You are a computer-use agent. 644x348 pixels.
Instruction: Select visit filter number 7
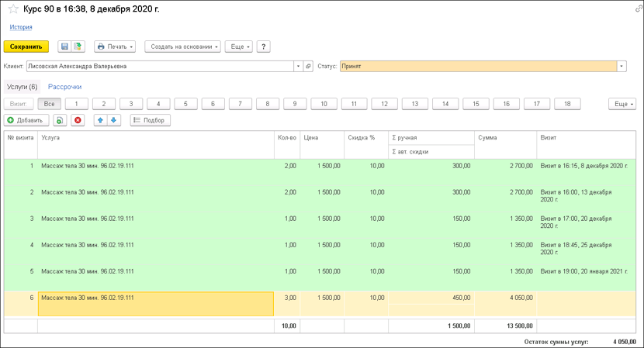241,104
